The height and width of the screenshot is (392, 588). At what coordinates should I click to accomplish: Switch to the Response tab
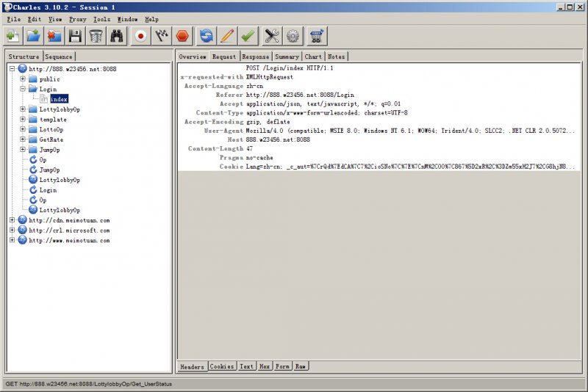(x=256, y=57)
